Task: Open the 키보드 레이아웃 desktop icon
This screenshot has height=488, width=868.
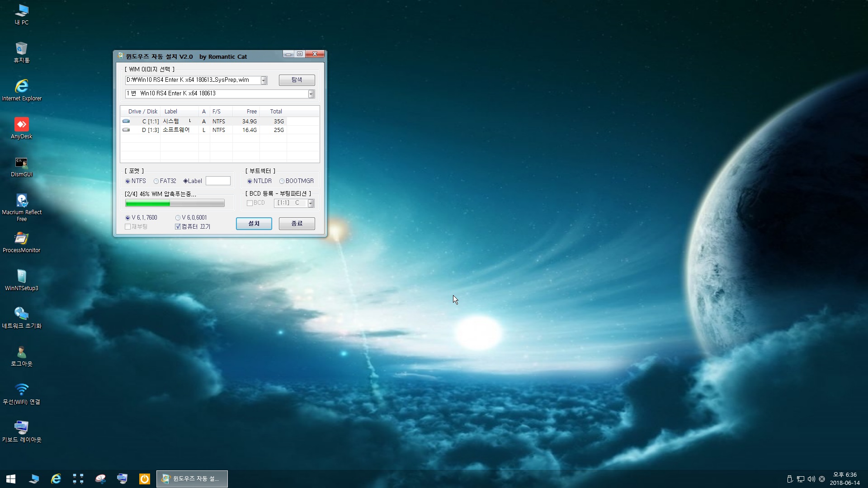Action: [x=21, y=432]
